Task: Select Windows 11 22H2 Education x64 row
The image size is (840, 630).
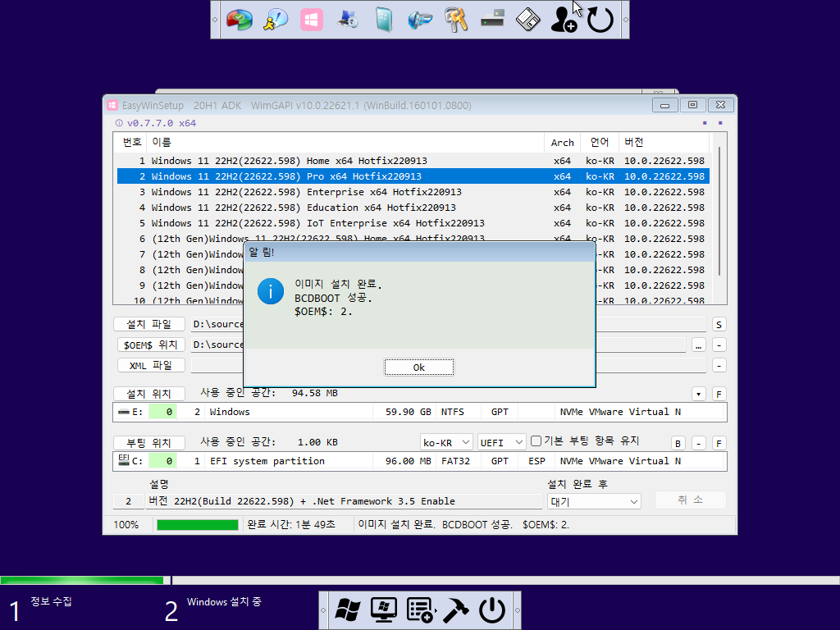Action: [413, 208]
